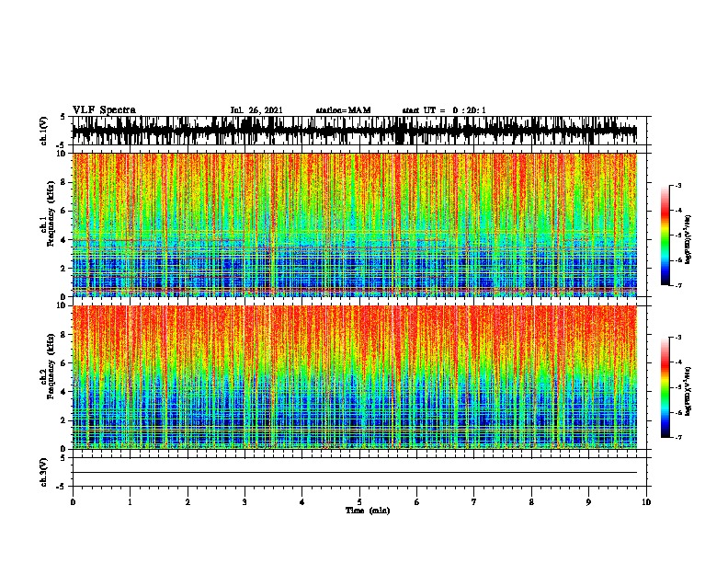Click the time axis tick label "3"
728x563 pixels.
pyautogui.click(x=245, y=501)
